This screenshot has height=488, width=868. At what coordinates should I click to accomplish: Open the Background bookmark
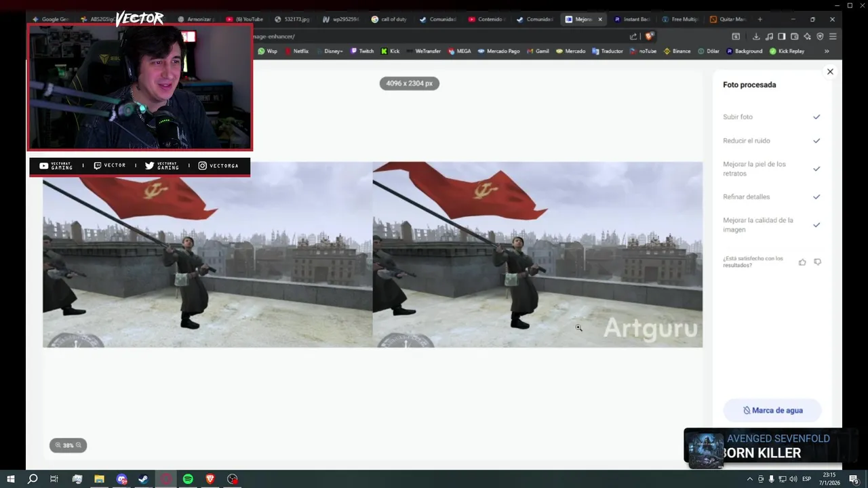pyautogui.click(x=745, y=52)
